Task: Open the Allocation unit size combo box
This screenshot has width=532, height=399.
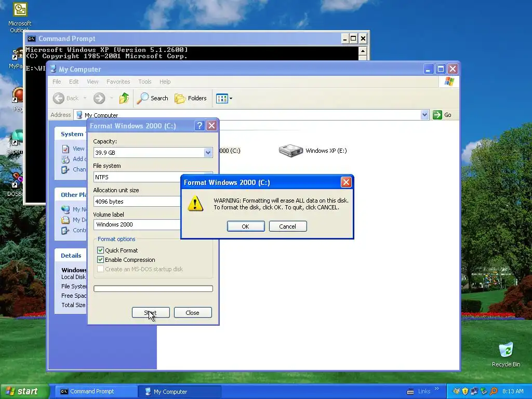Action: click(137, 202)
